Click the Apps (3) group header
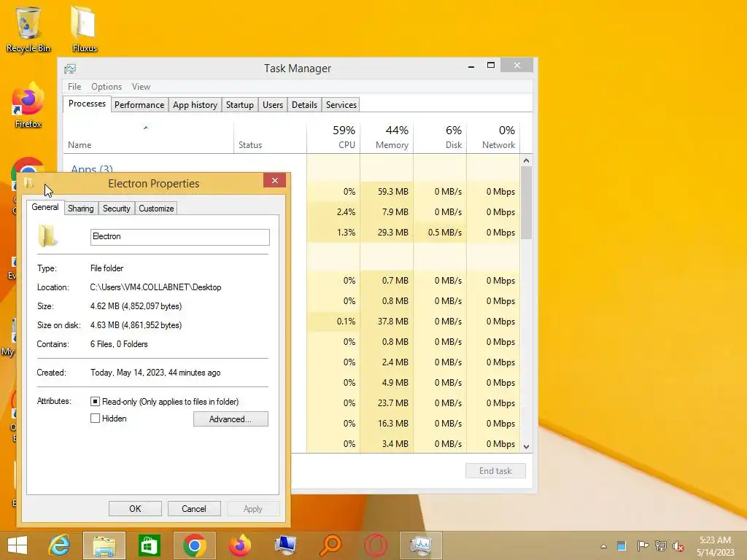 tap(91, 169)
